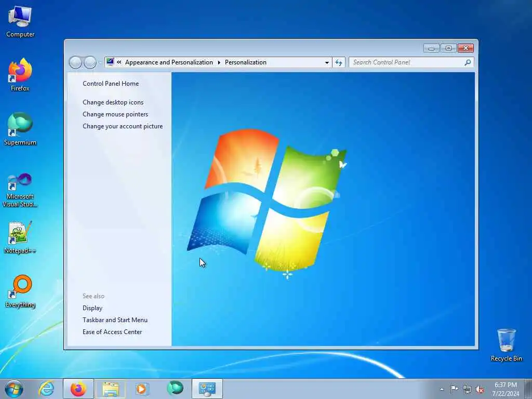Image resolution: width=532 pixels, height=399 pixels.
Task: Open Change mouse pointers link
Action: [115, 114]
